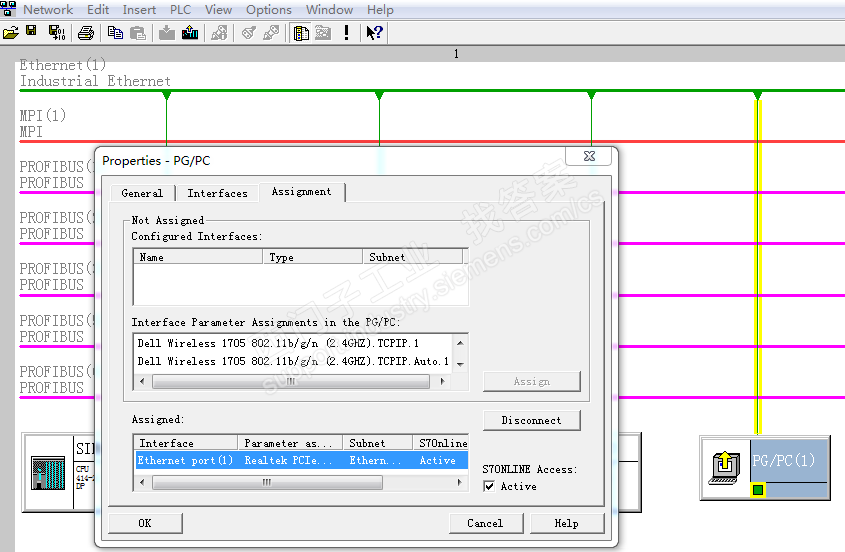Image resolution: width=845 pixels, height=552 pixels.
Task: Click the Paste icon in toolbar
Action: tap(138, 33)
